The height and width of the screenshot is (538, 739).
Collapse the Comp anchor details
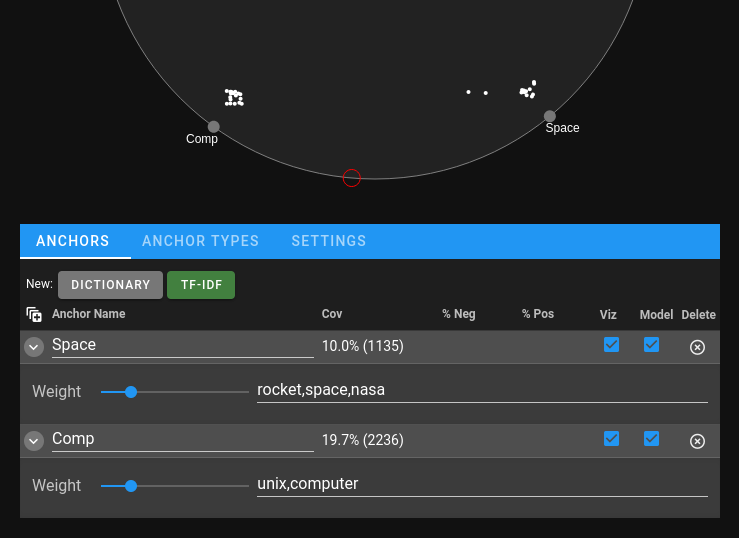pyautogui.click(x=34, y=441)
